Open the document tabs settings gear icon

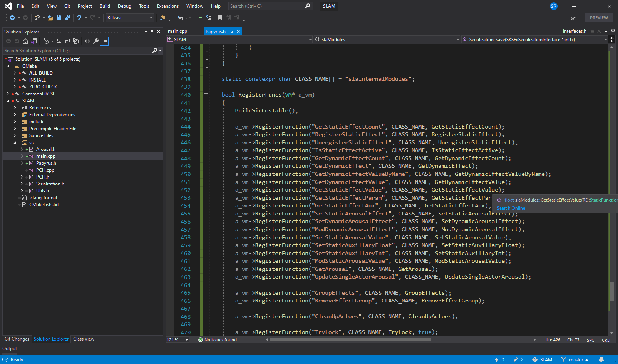pos(613,31)
